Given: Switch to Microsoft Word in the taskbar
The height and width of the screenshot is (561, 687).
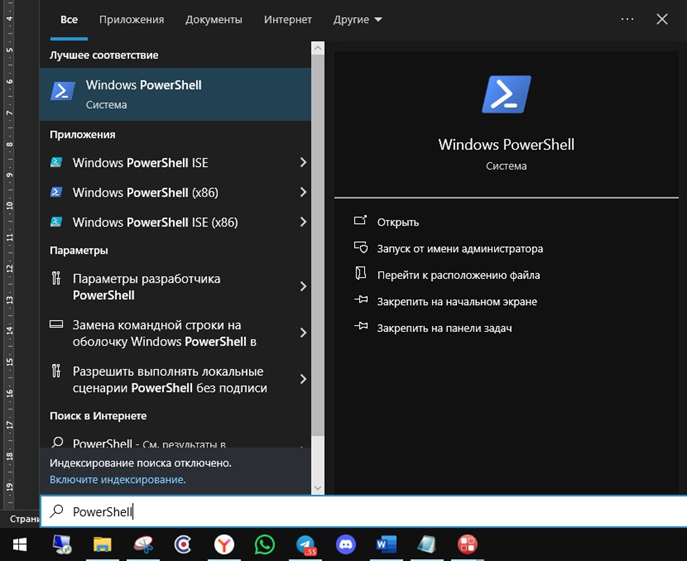Looking at the screenshot, I should click(386, 545).
